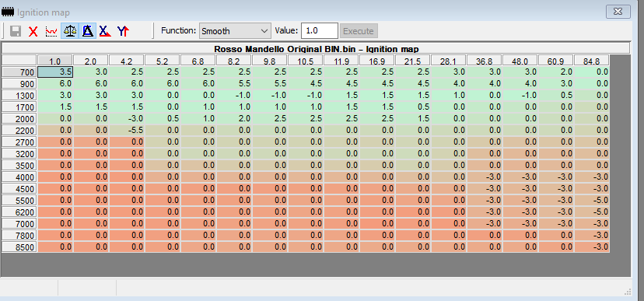The width and height of the screenshot is (644, 301).
Task: Click the Function dropdown arrow
Action: point(264,31)
